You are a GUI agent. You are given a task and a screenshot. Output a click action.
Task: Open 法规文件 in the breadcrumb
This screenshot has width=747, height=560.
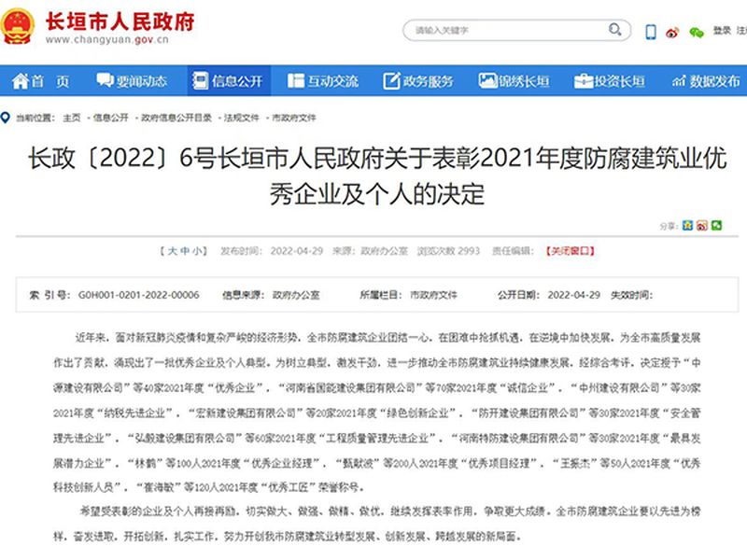[x=239, y=118]
